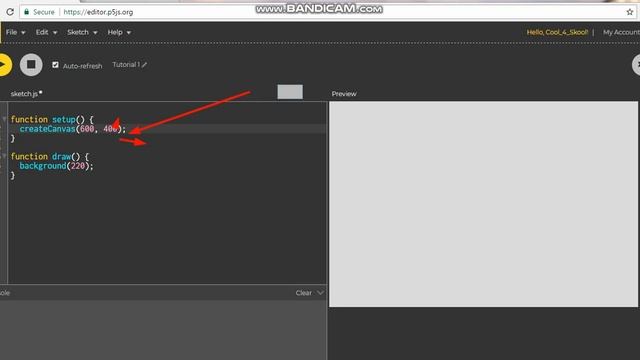The image size is (640, 360).
Task: Click the Preview panel label
Action: [x=344, y=94]
